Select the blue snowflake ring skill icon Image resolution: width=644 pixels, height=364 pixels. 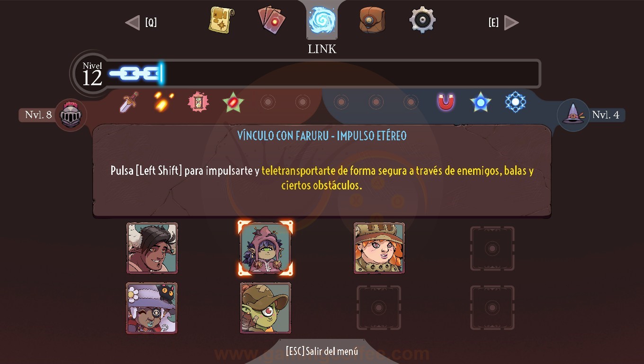(515, 102)
